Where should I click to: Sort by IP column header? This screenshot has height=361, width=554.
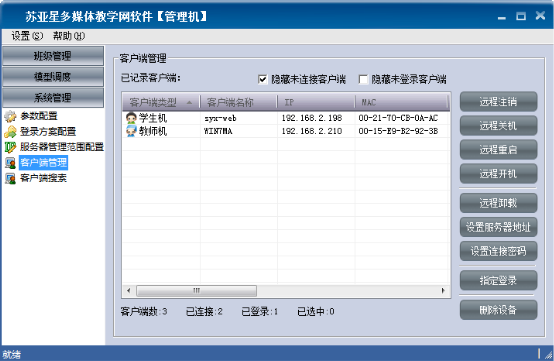316,102
